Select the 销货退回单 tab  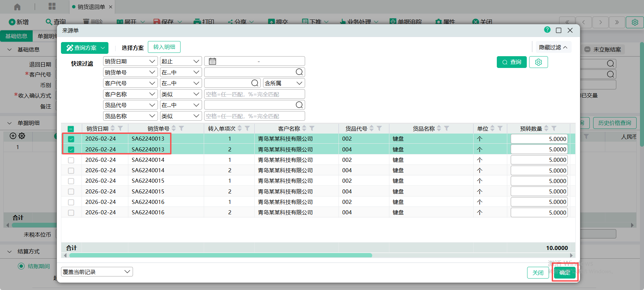(x=91, y=7)
